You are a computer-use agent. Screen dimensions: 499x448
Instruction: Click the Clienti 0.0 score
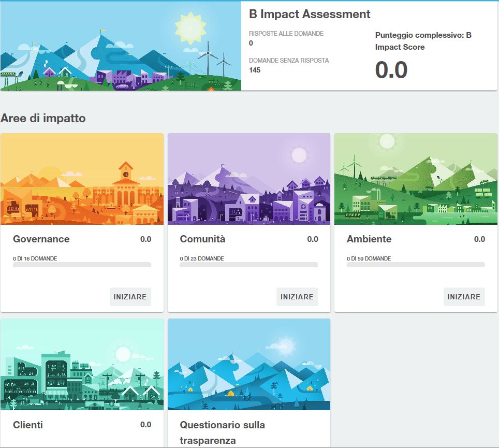pyautogui.click(x=146, y=425)
